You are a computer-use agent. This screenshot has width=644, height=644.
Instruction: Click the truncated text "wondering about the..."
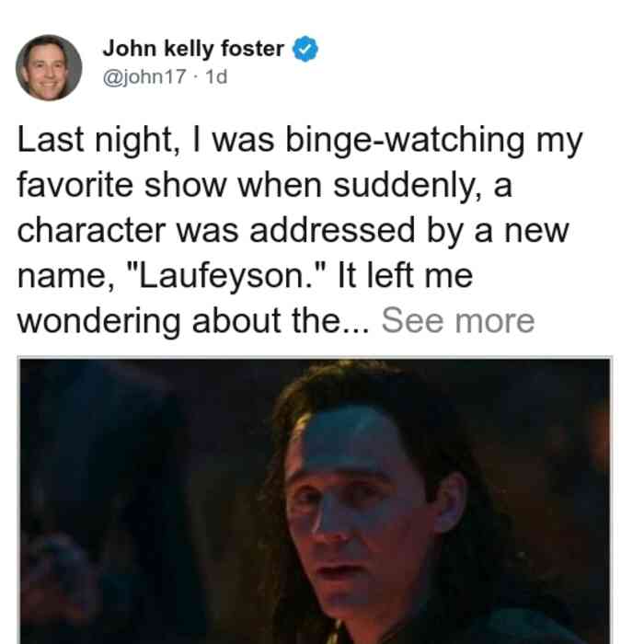[193, 321]
